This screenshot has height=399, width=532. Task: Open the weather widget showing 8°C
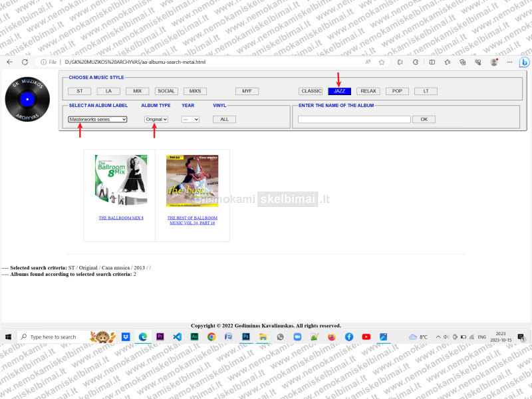point(418,337)
